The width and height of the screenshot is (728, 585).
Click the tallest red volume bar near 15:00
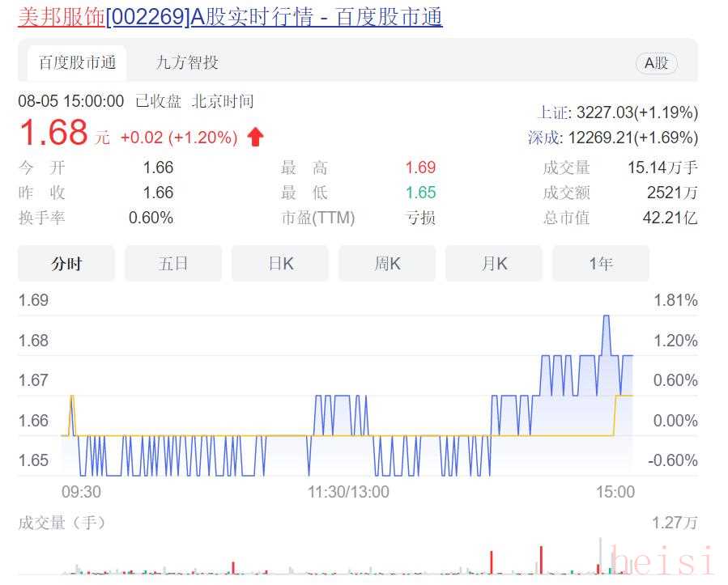click(x=542, y=560)
